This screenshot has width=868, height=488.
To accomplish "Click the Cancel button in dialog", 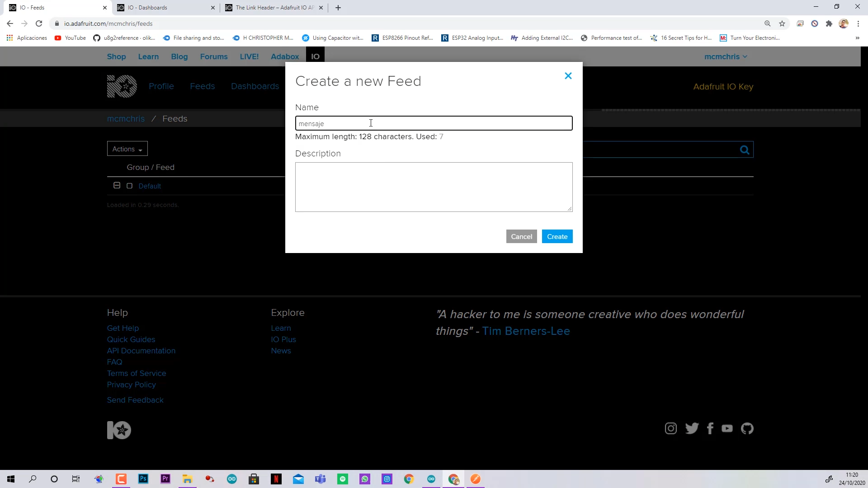I will (x=522, y=237).
